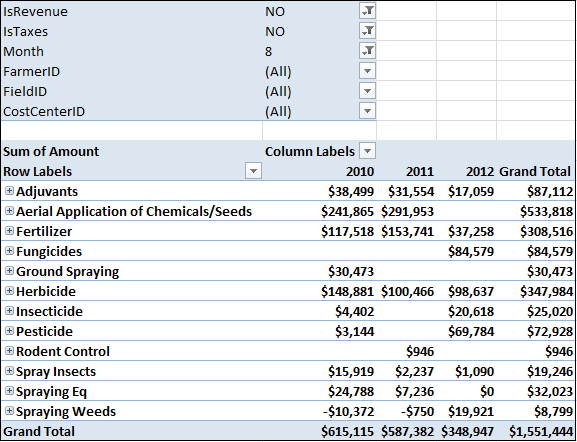Open Row Labels dropdown arrow
Image resolution: width=577 pixels, height=442 pixels.
pos(253,171)
